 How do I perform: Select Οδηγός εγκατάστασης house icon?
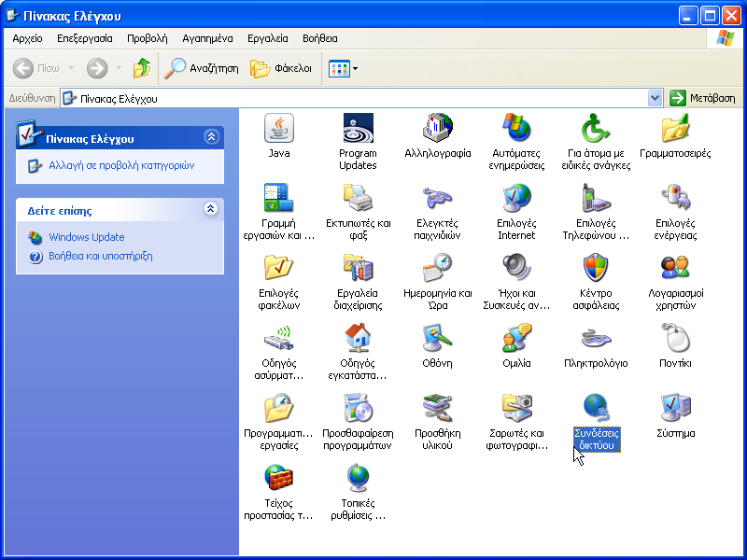pos(358,339)
